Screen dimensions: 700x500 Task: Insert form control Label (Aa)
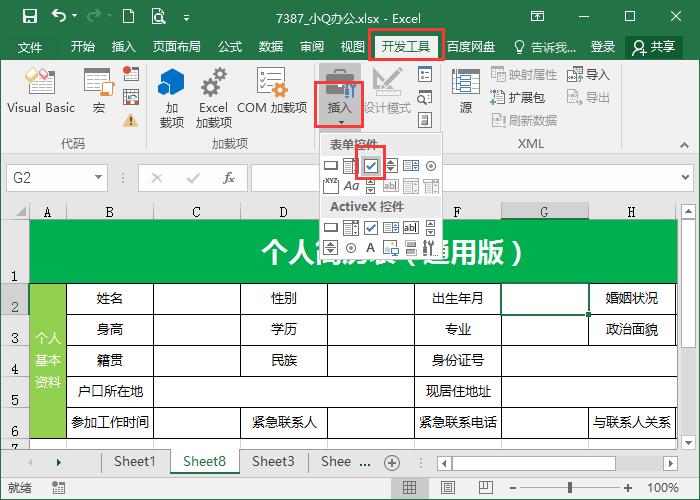click(x=351, y=186)
